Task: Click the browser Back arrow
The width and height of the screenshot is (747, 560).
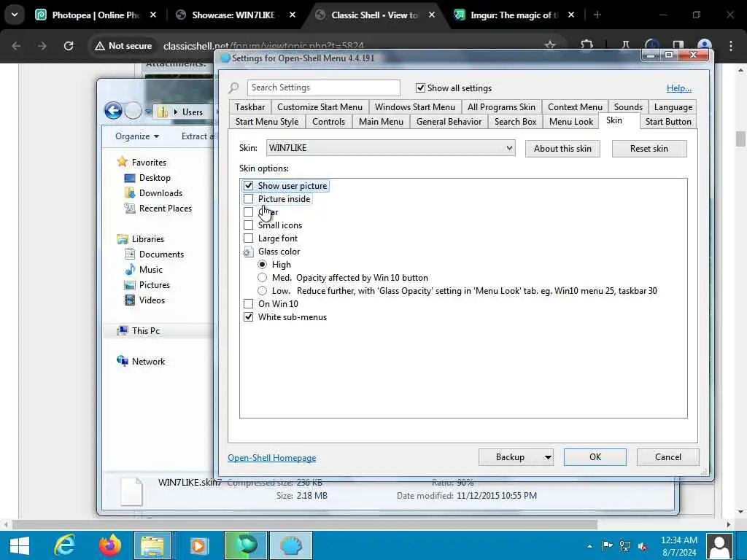Action: [16, 46]
